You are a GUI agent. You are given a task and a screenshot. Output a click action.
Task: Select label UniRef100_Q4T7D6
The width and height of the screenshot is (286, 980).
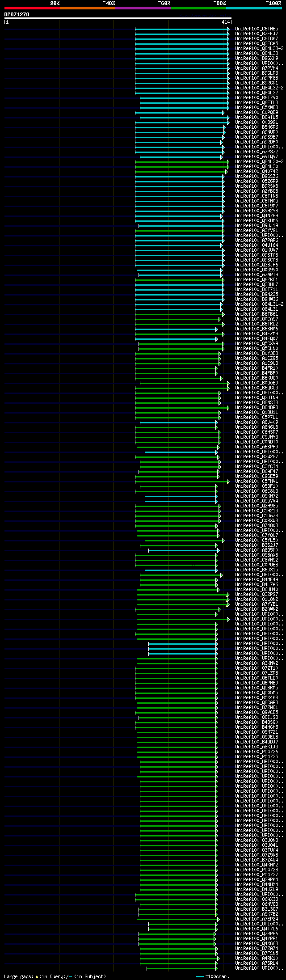point(257,929)
